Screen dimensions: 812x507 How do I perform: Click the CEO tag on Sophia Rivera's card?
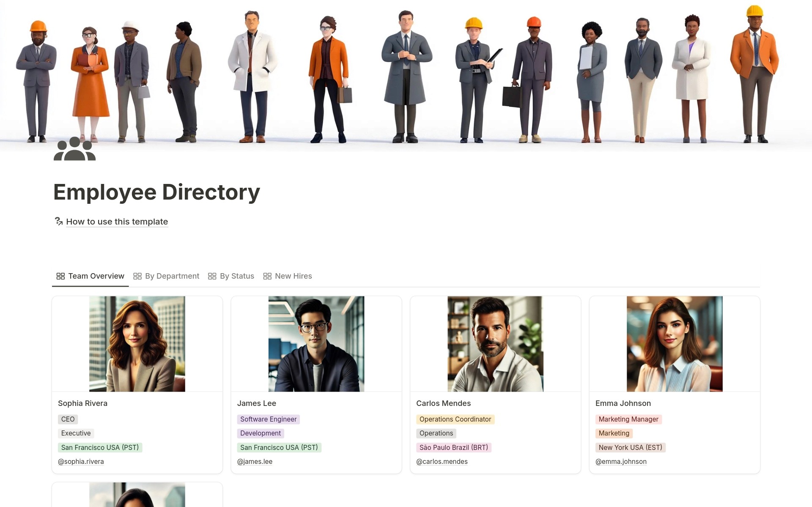[68, 419]
